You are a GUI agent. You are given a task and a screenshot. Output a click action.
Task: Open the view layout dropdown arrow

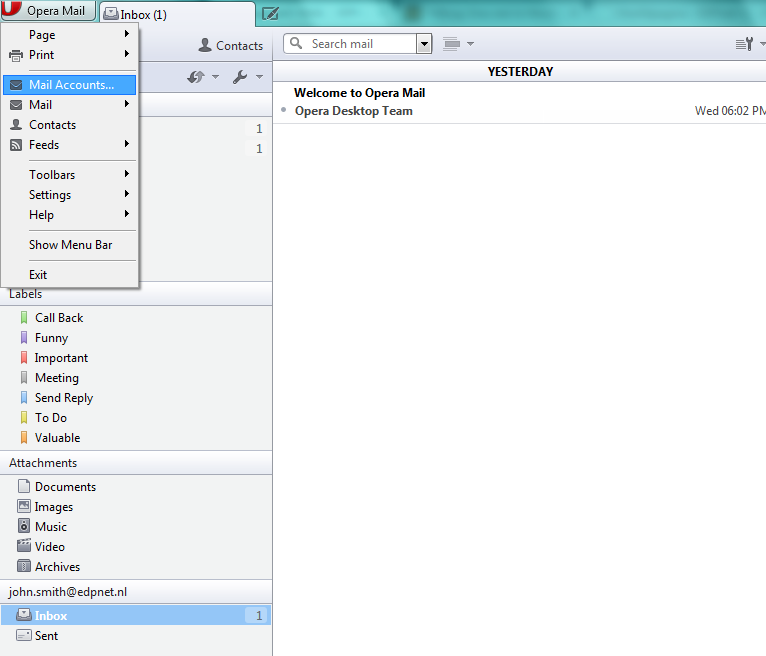pyautogui.click(x=470, y=44)
